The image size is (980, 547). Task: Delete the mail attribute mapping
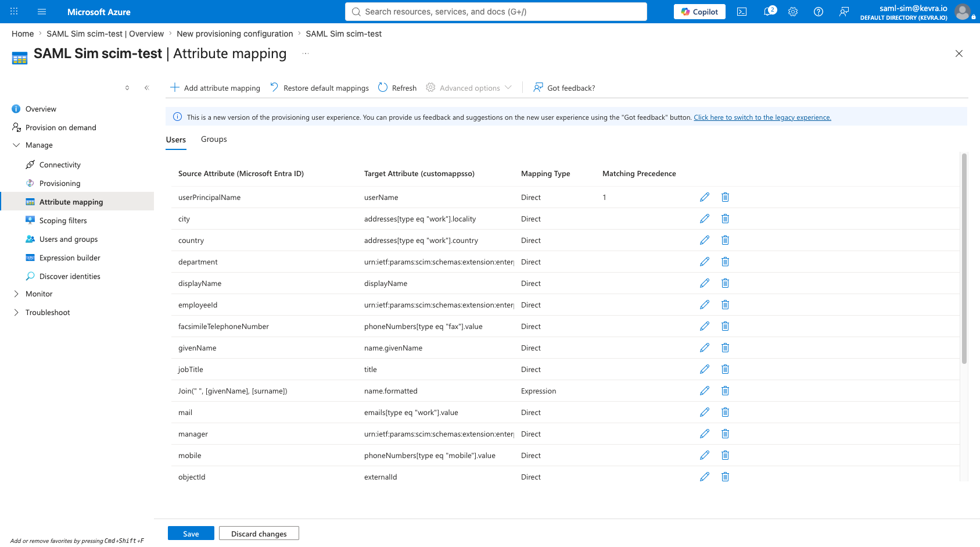725,412
